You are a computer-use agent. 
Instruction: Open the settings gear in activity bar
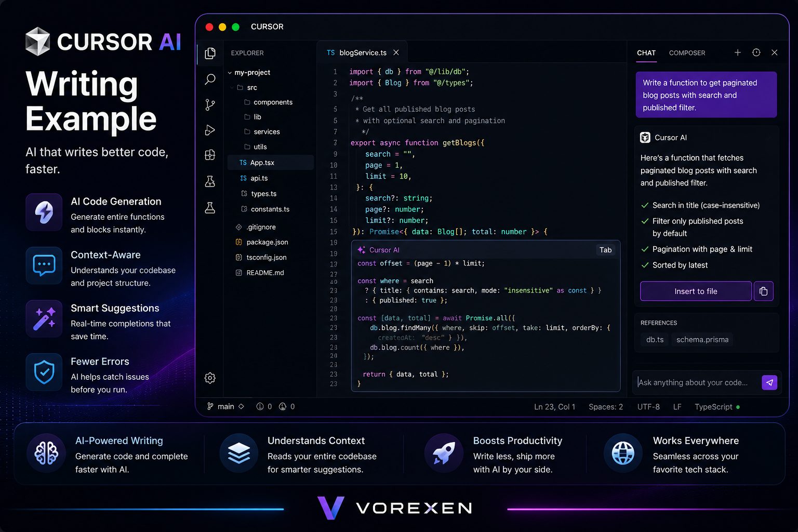click(x=210, y=378)
